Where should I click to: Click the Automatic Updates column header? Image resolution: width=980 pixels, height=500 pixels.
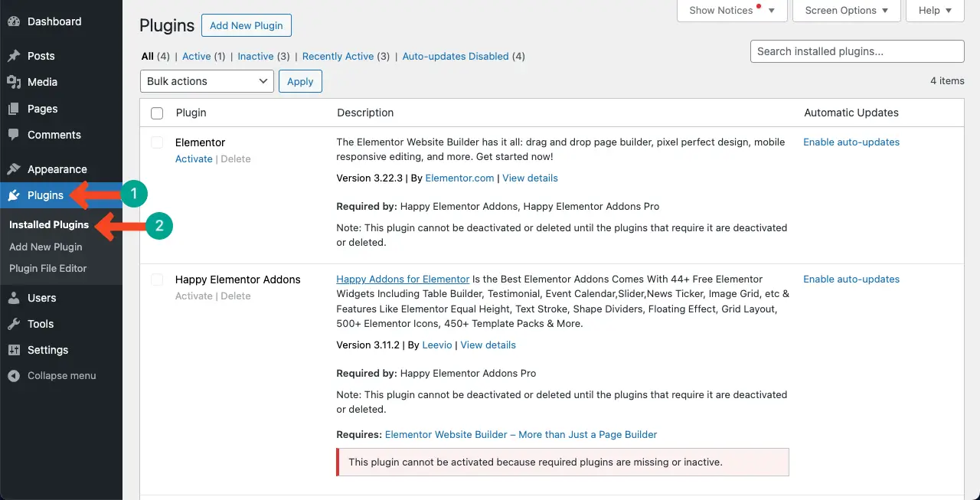tap(851, 113)
